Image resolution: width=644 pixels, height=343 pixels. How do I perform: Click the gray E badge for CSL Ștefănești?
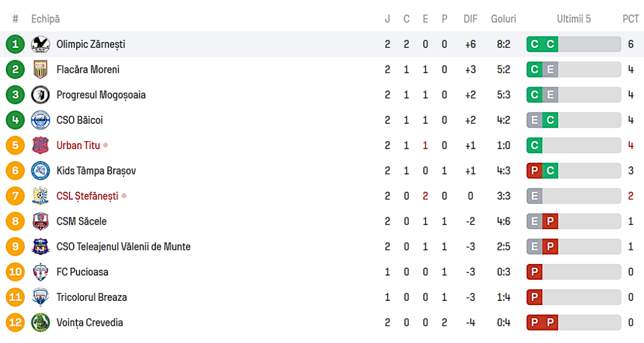[x=534, y=196]
